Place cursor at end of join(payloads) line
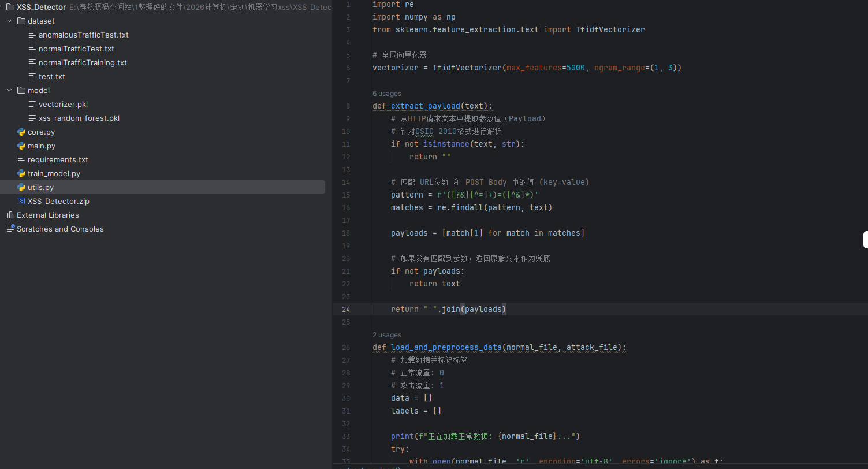Image resolution: width=868 pixels, height=469 pixels. click(x=507, y=309)
